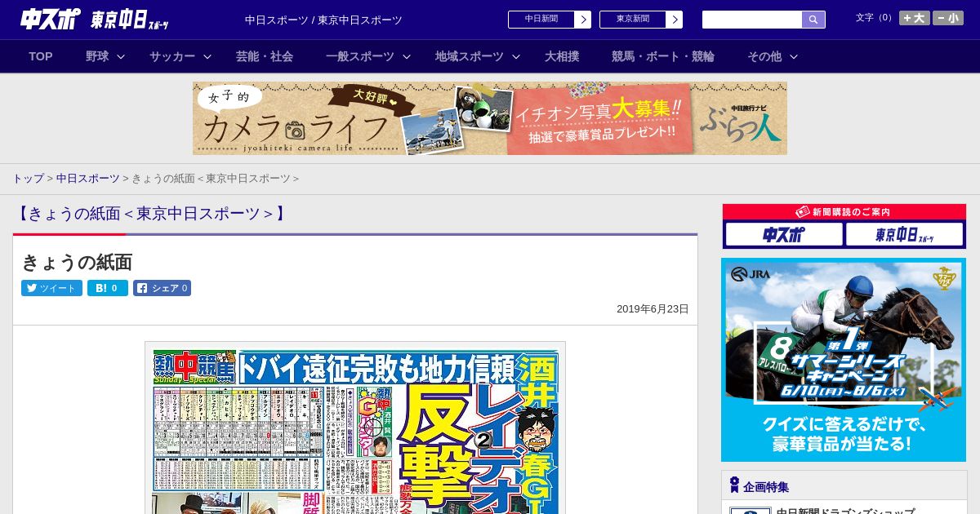
Task: Open the 東京新聞 link button
Action: (632, 20)
